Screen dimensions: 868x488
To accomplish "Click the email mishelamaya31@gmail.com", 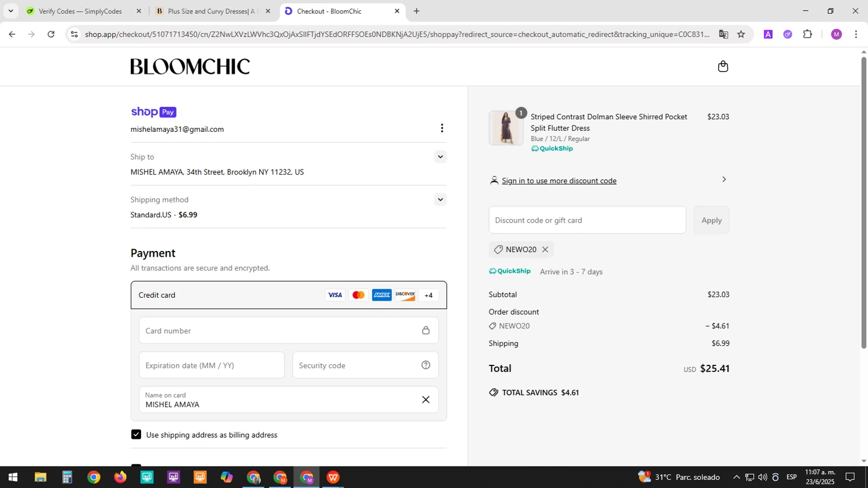I will [177, 130].
